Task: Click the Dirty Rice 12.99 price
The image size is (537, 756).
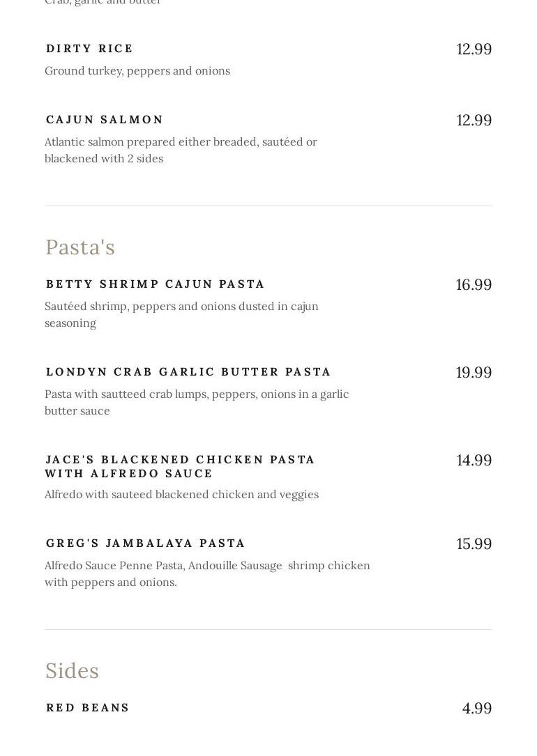Action: [474, 49]
